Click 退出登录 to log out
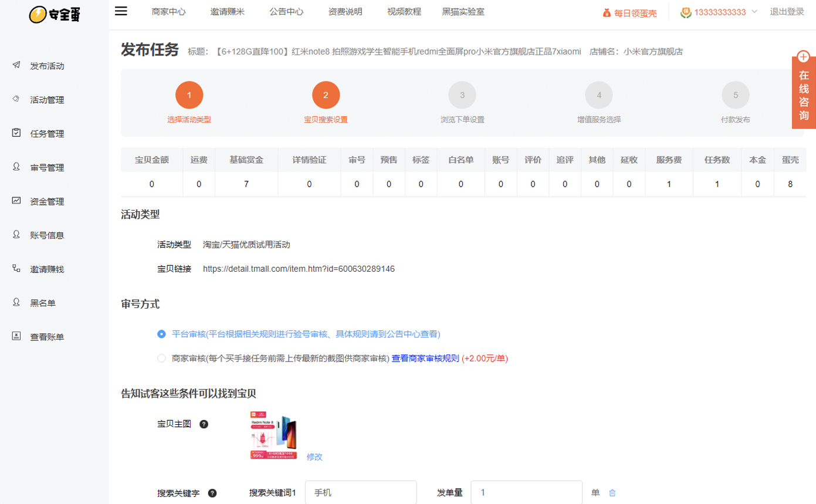The width and height of the screenshot is (816, 504). click(787, 12)
